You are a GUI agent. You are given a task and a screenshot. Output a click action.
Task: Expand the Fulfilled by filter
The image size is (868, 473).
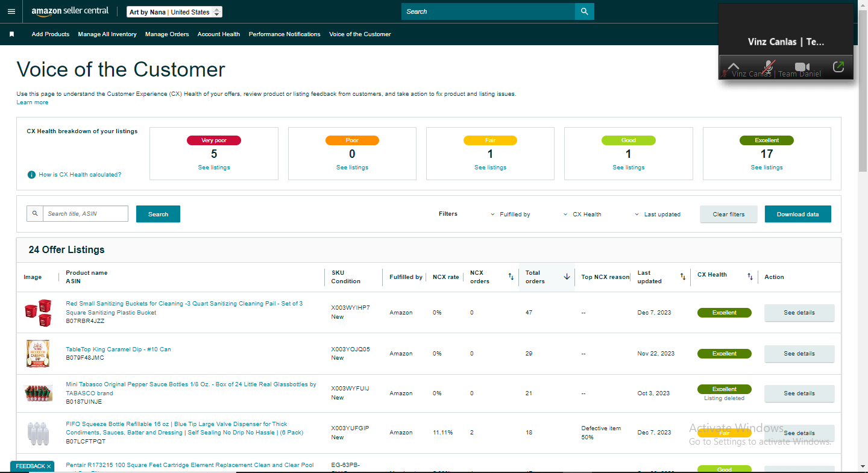pos(511,215)
